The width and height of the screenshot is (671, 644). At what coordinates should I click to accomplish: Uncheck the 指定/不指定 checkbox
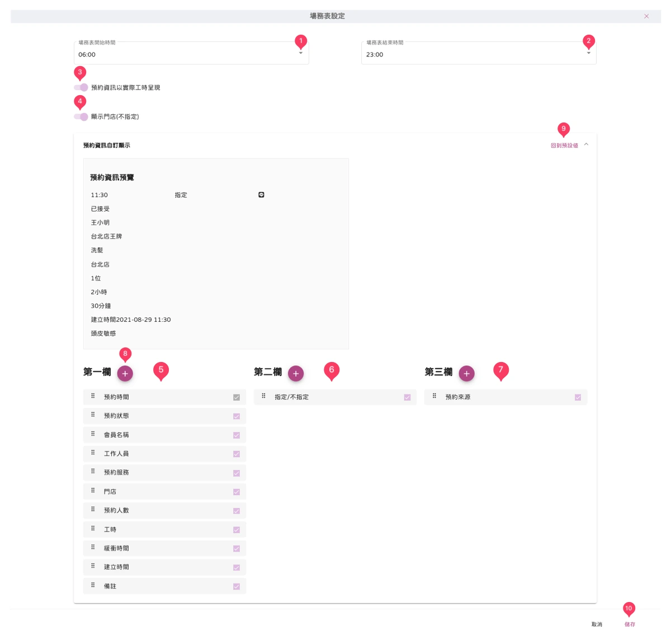coord(407,397)
